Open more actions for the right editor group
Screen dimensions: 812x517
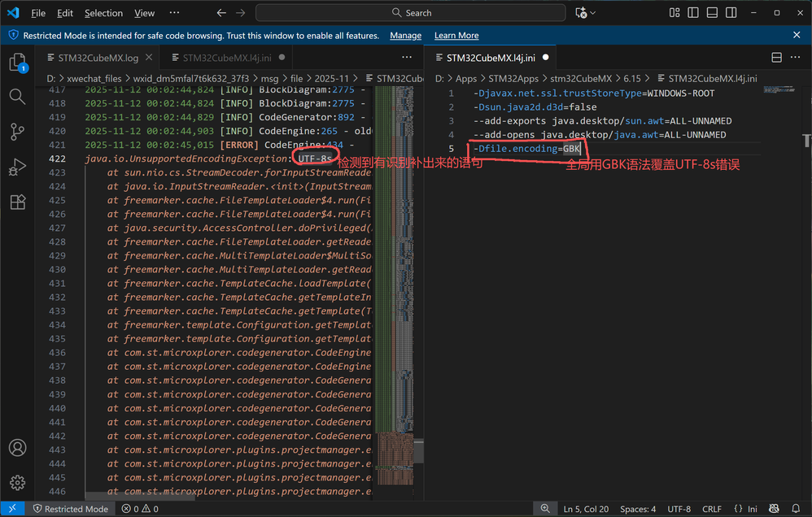[x=796, y=58]
